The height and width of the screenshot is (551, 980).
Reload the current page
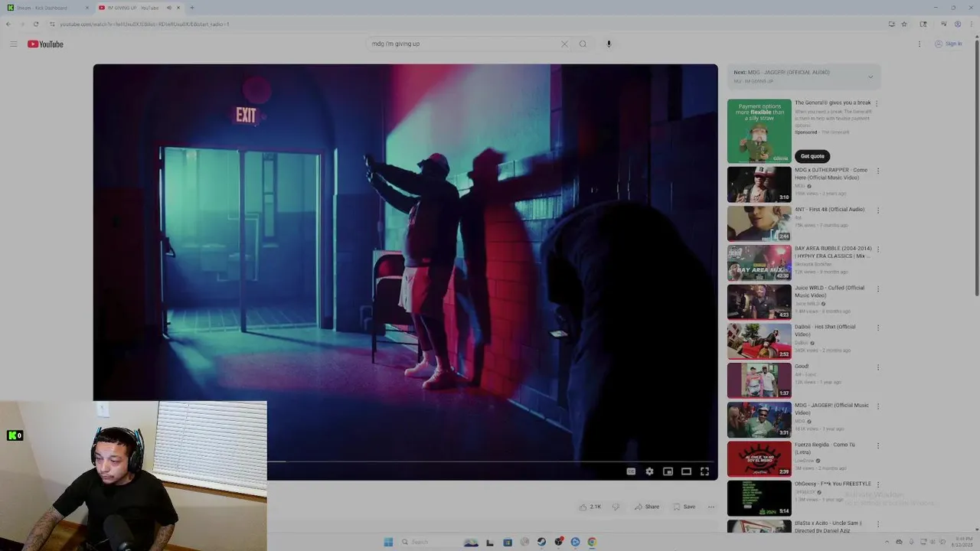point(36,24)
